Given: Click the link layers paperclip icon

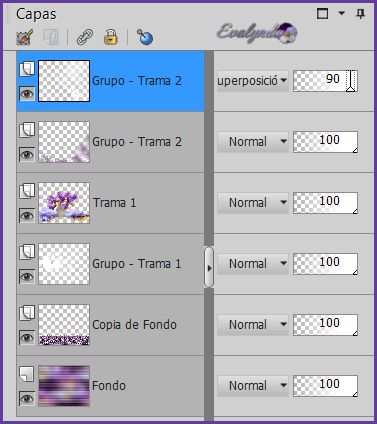Looking at the screenshot, I should pyautogui.click(x=85, y=37).
